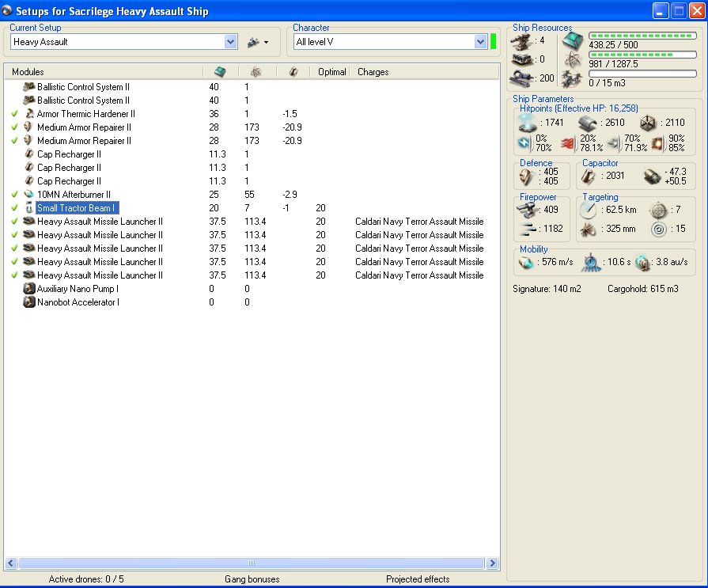Click the shield hitpoints icon showing 1741

click(528, 123)
